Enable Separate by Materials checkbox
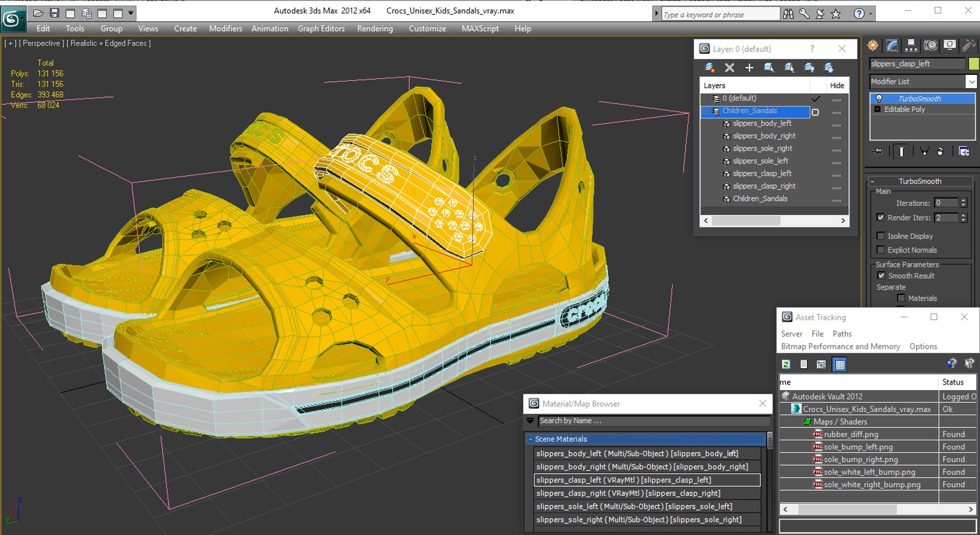Screen dimensions: 980x535 (x=901, y=298)
